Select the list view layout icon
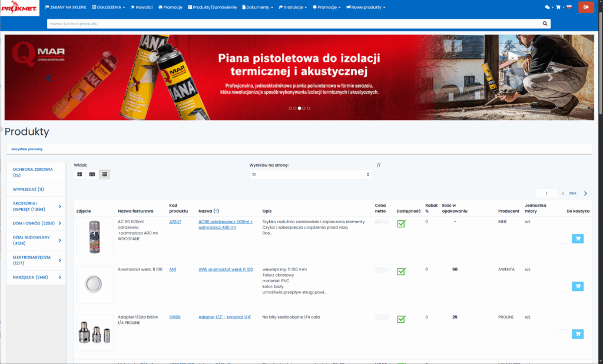This screenshot has height=364, width=603. click(104, 174)
